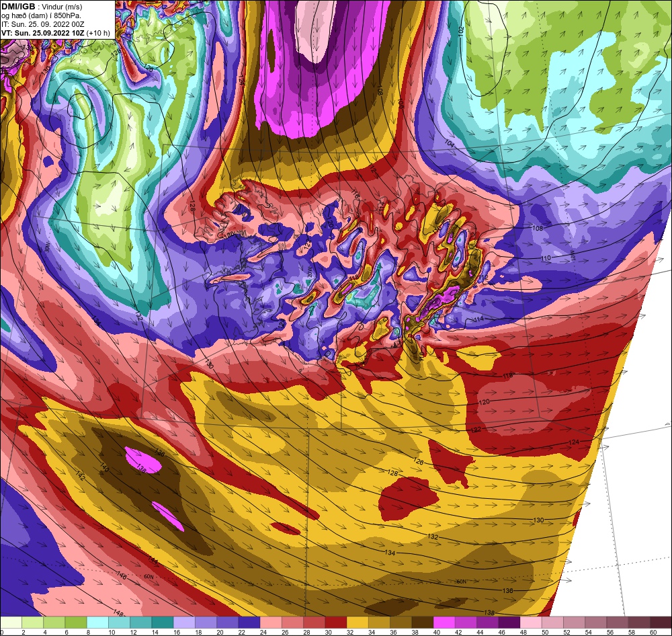Click the pale pink 48–50 m/s legend swatch

click(531, 623)
